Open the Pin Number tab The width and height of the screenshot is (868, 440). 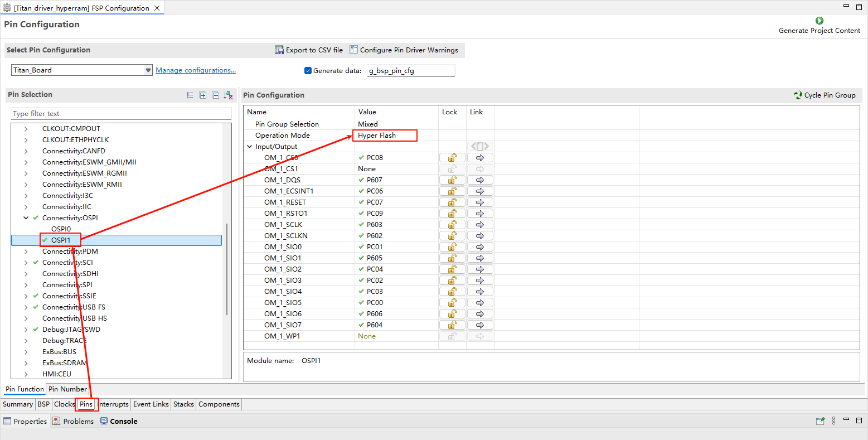click(67, 389)
